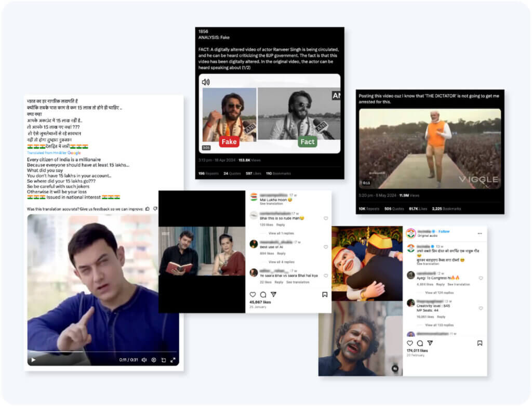532x406 pixels.
Task: Unmute the Aamir Khan video with the speaker toggle
Action: (143, 360)
